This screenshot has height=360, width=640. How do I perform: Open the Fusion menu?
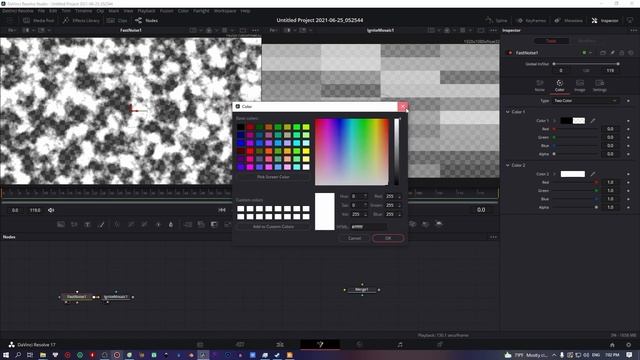point(167,11)
